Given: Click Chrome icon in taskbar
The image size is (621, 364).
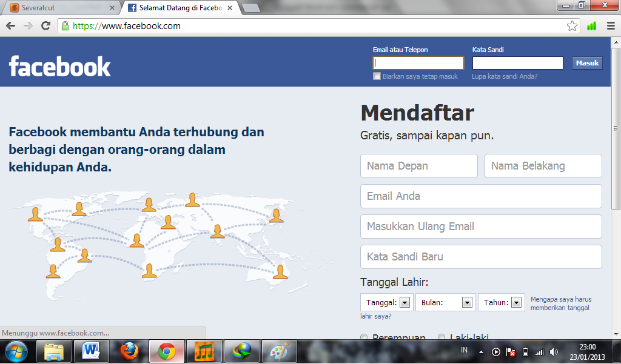Looking at the screenshot, I should coord(167,351).
